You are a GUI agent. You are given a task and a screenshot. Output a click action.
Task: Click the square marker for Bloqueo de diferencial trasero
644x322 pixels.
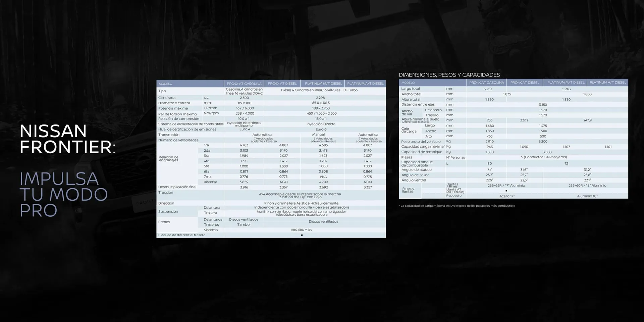coord(302,235)
